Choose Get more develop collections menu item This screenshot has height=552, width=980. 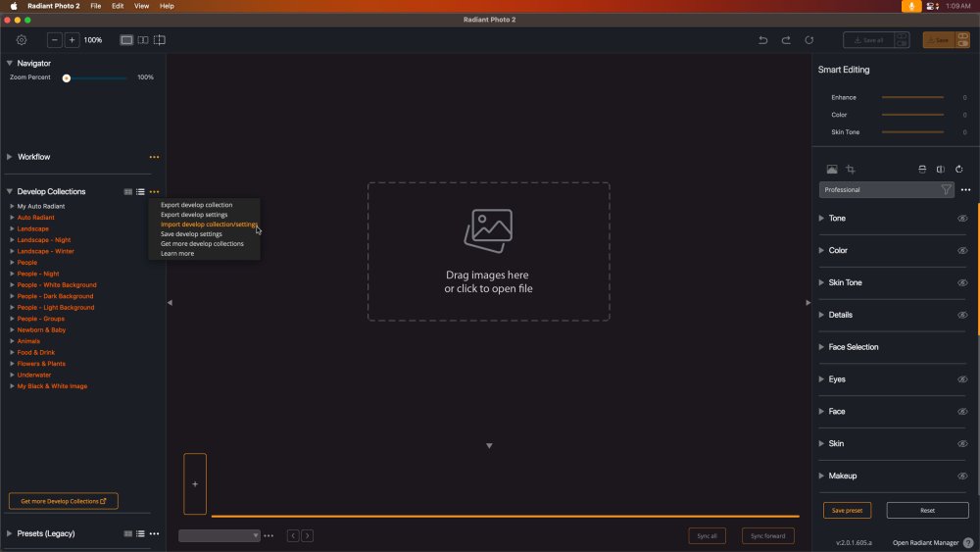pyautogui.click(x=202, y=244)
